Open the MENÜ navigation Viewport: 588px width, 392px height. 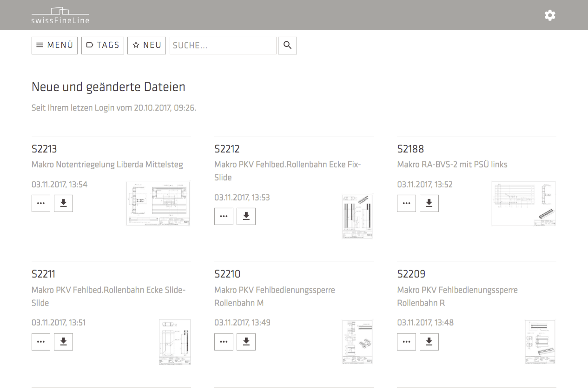[54, 46]
